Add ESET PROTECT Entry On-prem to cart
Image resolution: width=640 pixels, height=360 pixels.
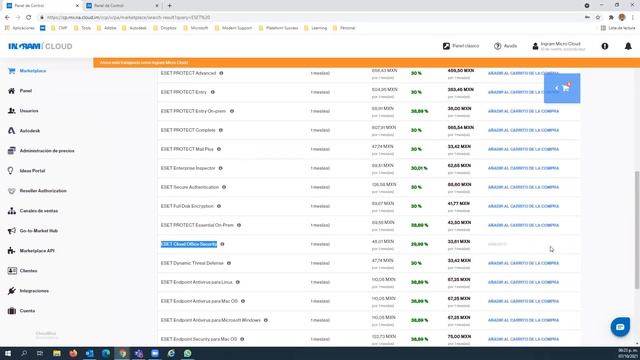523,111
